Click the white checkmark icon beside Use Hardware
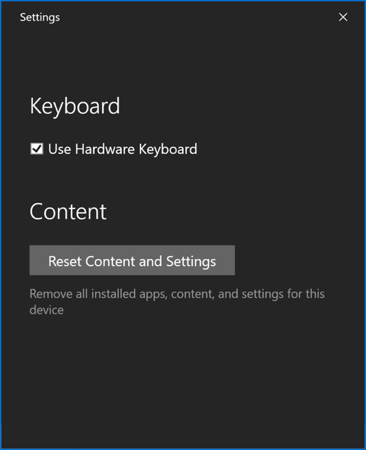The width and height of the screenshot is (366, 450). 37,149
